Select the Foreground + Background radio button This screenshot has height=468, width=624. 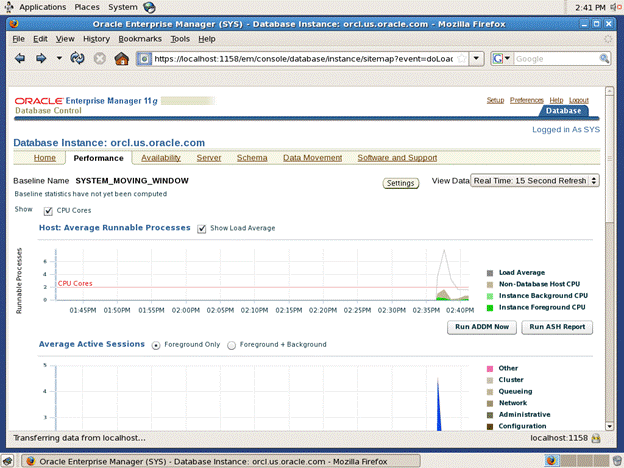tap(231, 345)
